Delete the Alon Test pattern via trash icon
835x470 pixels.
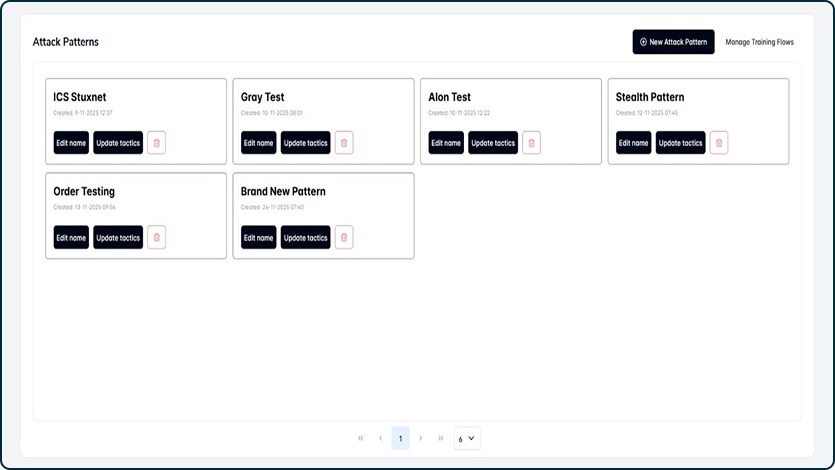[x=531, y=143]
